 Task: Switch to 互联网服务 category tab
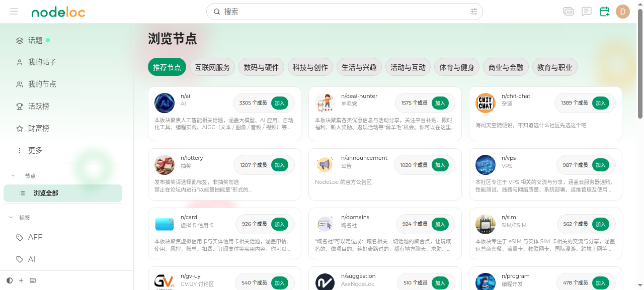[x=212, y=67]
